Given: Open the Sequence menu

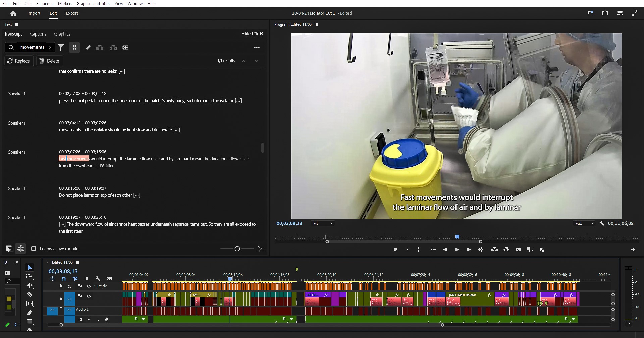Looking at the screenshot, I should (45, 3).
